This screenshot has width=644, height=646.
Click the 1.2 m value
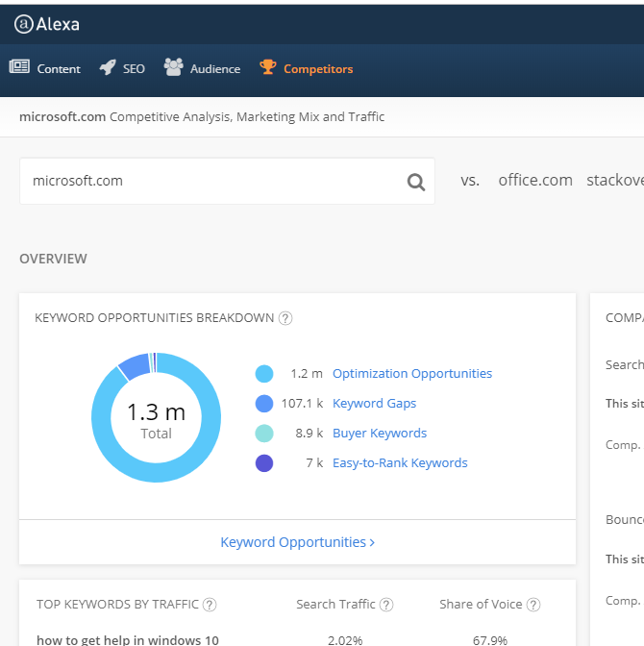[x=307, y=374]
